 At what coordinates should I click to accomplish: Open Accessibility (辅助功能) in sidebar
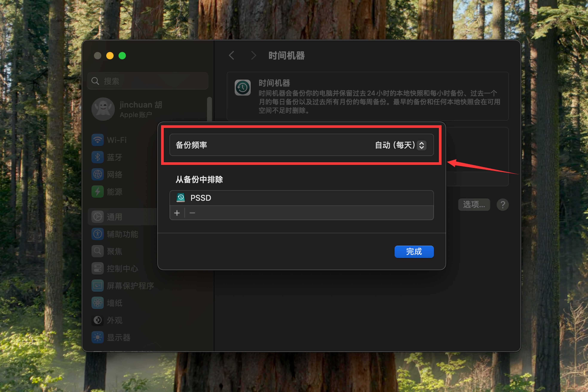(122, 234)
